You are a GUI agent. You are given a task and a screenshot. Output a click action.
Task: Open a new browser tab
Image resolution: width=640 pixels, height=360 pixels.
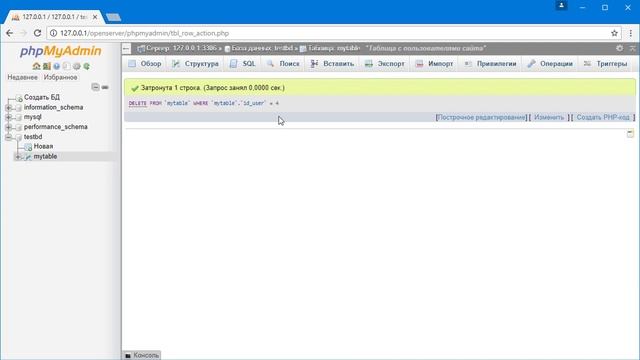pyautogui.click(x=113, y=17)
